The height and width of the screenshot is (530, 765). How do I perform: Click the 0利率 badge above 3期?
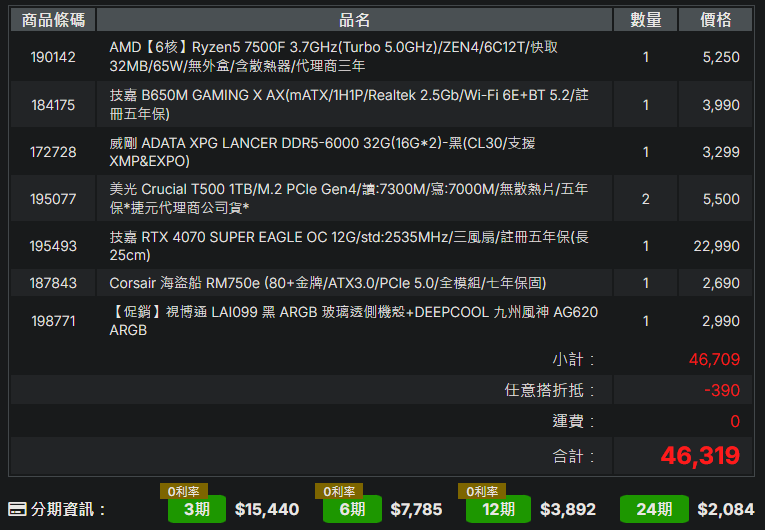(x=183, y=491)
